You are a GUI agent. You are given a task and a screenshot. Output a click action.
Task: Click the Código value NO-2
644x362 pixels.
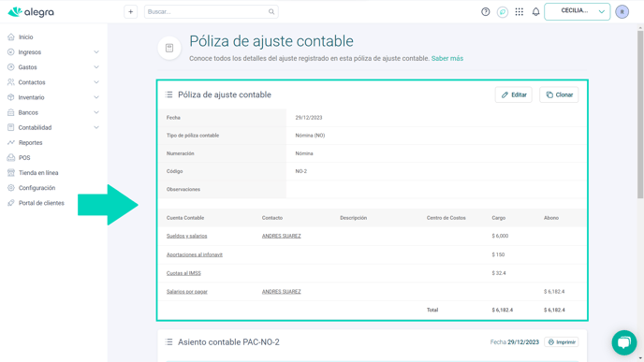[301, 171]
